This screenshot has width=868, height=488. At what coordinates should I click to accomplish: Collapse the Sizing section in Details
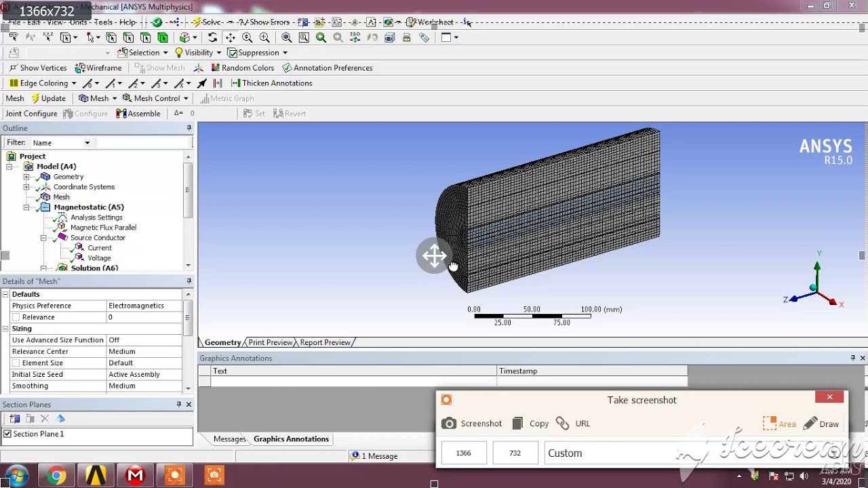click(5, 329)
